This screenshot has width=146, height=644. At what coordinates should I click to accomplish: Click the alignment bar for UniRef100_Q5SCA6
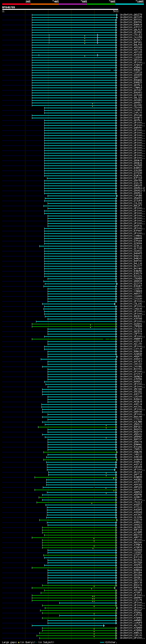tap(74, 115)
